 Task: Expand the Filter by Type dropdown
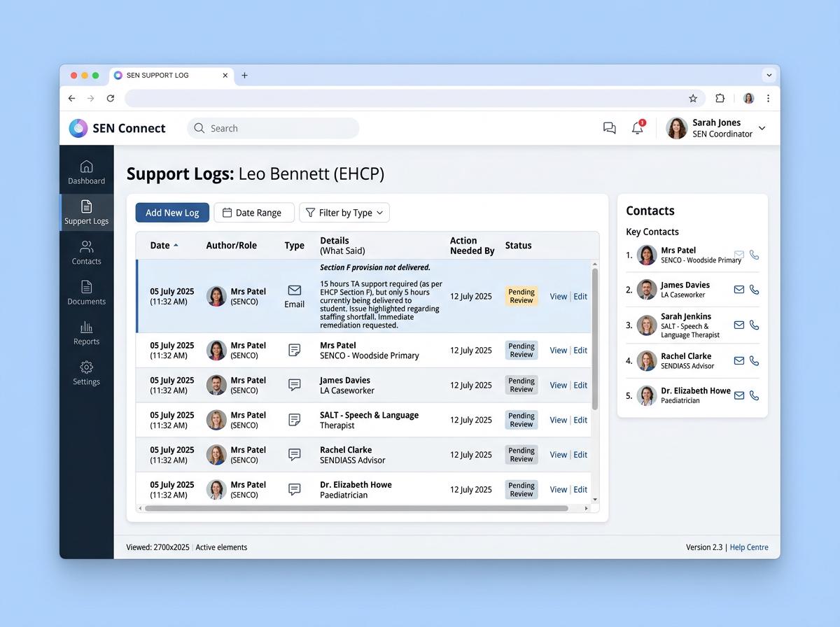(344, 213)
